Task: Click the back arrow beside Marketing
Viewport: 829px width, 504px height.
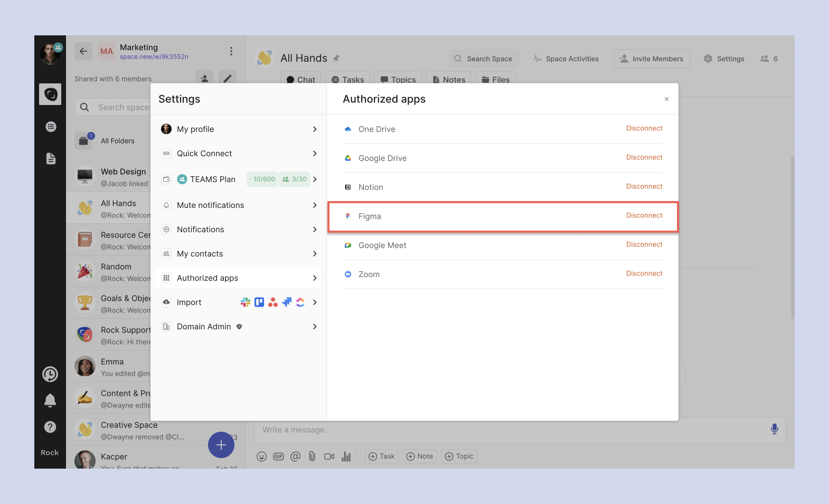Action: click(83, 51)
